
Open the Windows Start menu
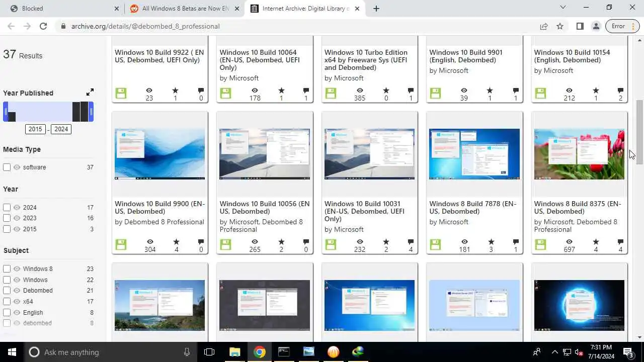tap(12, 352)
